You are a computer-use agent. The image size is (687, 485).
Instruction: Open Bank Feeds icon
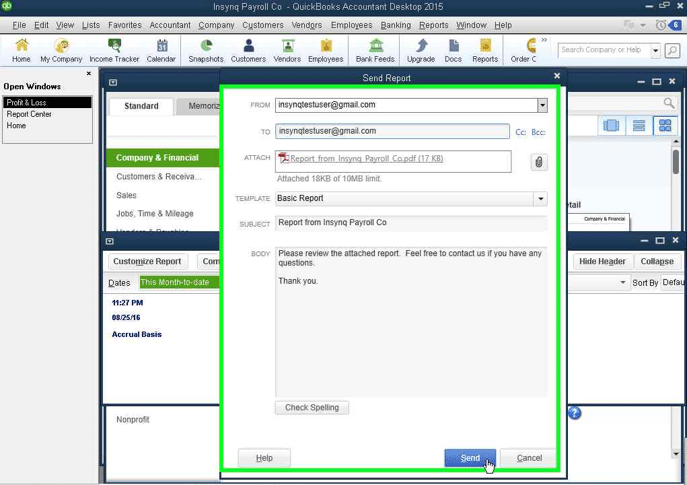pyautogui.click(x=375, y=50)
